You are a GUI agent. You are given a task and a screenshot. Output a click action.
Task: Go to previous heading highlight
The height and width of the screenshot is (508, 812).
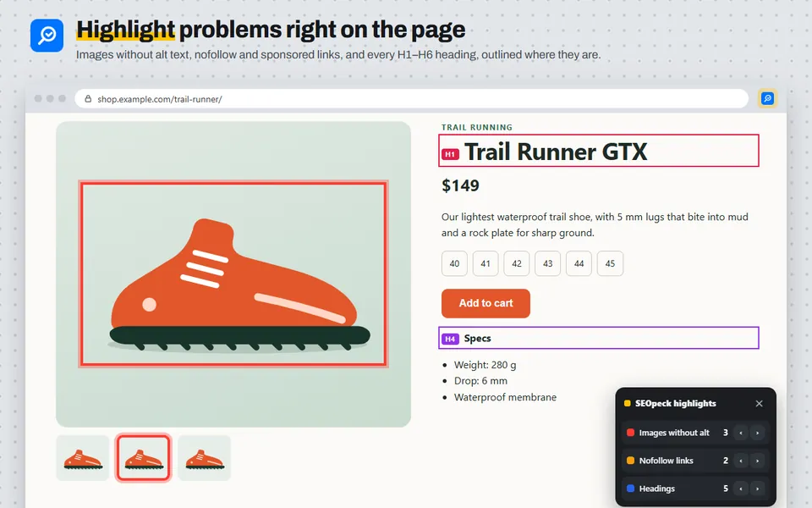click(x=741, y=489)
